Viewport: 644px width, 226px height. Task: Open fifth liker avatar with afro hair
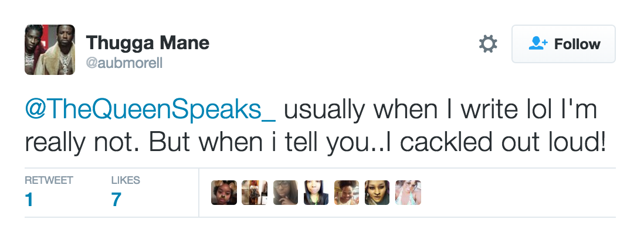[x=347, y=193]
